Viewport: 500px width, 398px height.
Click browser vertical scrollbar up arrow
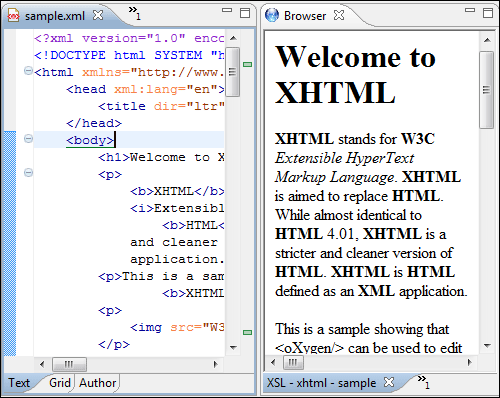point(487,40)
